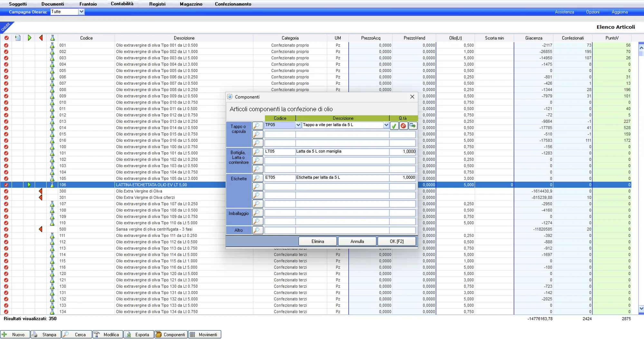Click the CHIUDI corner ribbon
This screenshot has height=339, width=644.
coord(5,27)
